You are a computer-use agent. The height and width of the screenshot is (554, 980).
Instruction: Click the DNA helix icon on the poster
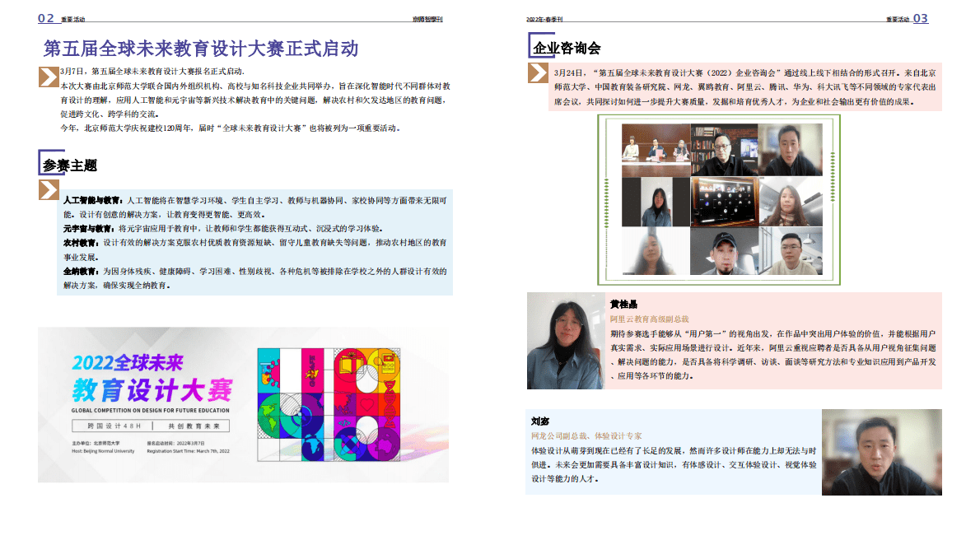pos(390,402)
